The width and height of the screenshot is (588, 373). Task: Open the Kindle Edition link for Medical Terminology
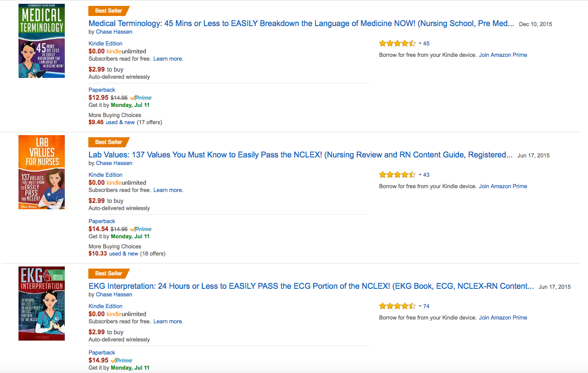106,43
